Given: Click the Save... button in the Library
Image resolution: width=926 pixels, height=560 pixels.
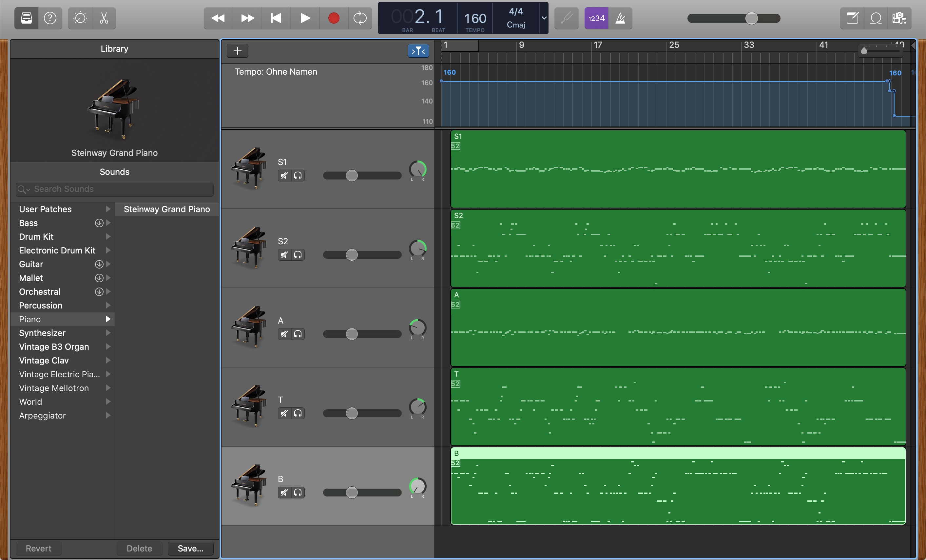Looking at the screenshot, I should 190,548.
